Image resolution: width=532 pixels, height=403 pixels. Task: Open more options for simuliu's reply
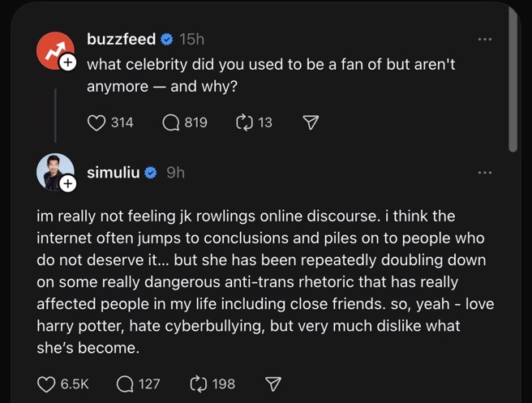coord(485,172)
